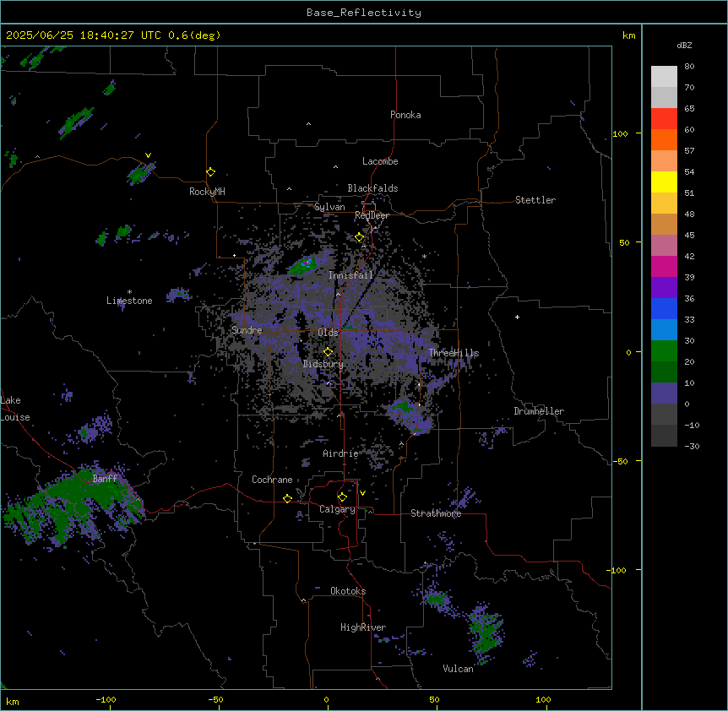
Task: Click the dBZ legend heading
Action: (x=684, y=45)
